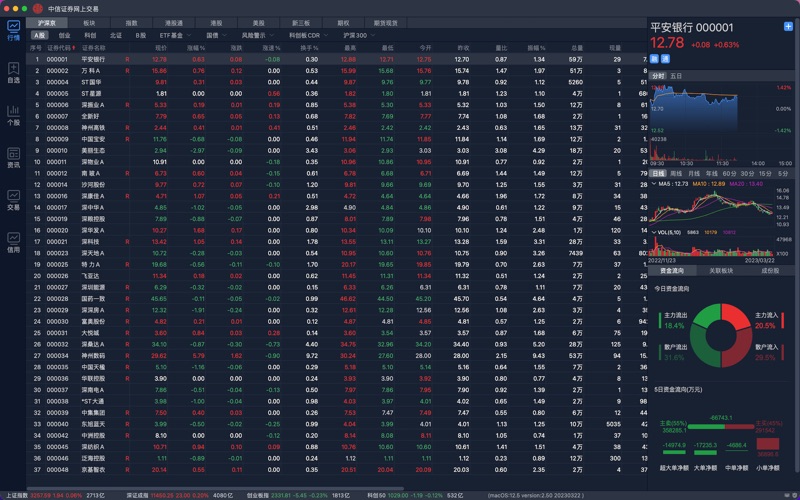800x500 pixels.
Task: Open the 自选 watchlist sidebar icon
Action: [x=13, y=73]
